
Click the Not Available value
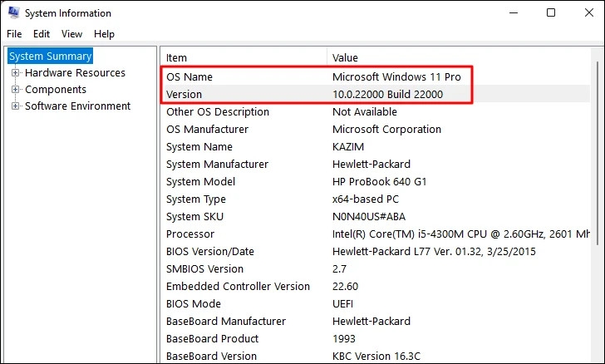tap(365, 112)
